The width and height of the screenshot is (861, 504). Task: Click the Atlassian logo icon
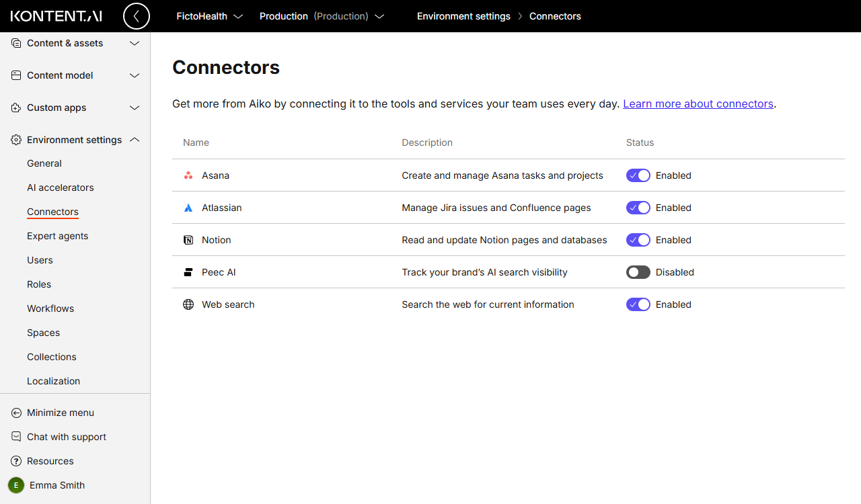(188, 208)
